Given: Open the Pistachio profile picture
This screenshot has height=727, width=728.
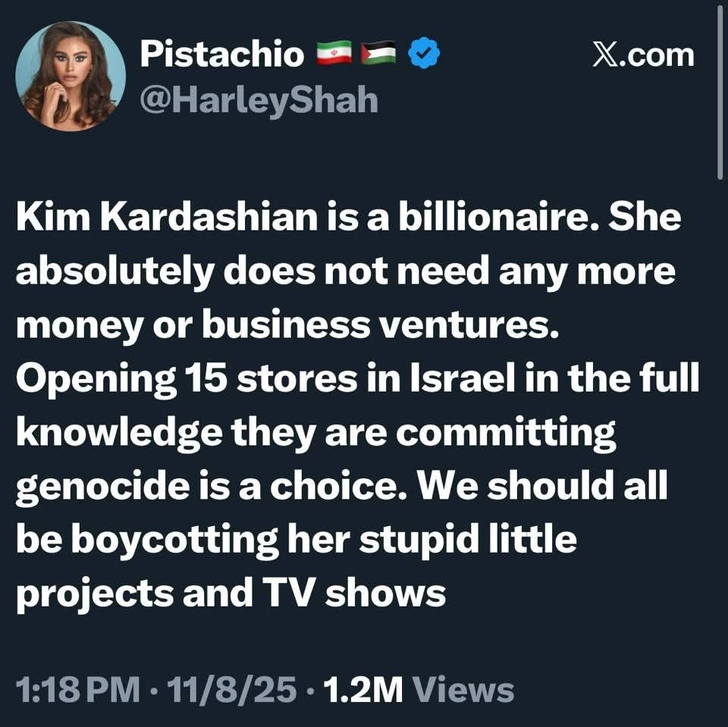Looking at the screenshot, I should tap(71, 76).
